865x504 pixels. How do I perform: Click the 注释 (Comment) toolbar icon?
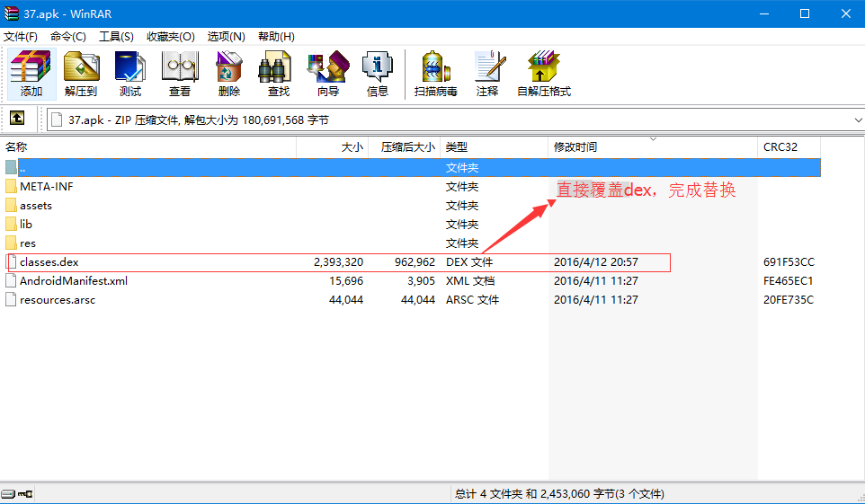487,74
